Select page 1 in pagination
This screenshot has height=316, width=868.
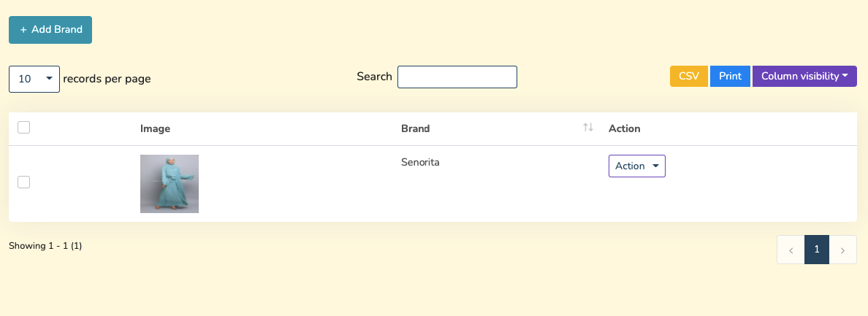coord(817,250)
